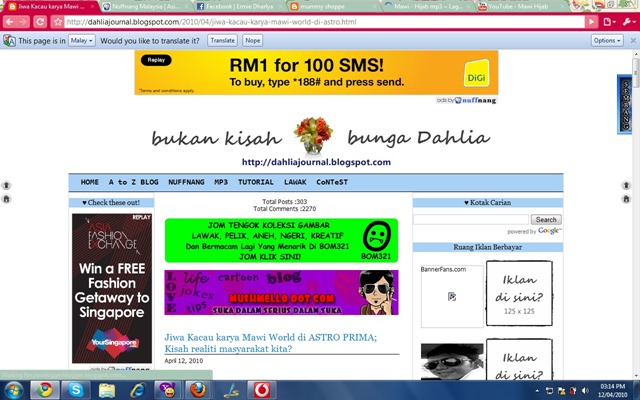Click the Search button
This screenshot has height=400, width=640.
pyautogui.click(x=546, y=220)
